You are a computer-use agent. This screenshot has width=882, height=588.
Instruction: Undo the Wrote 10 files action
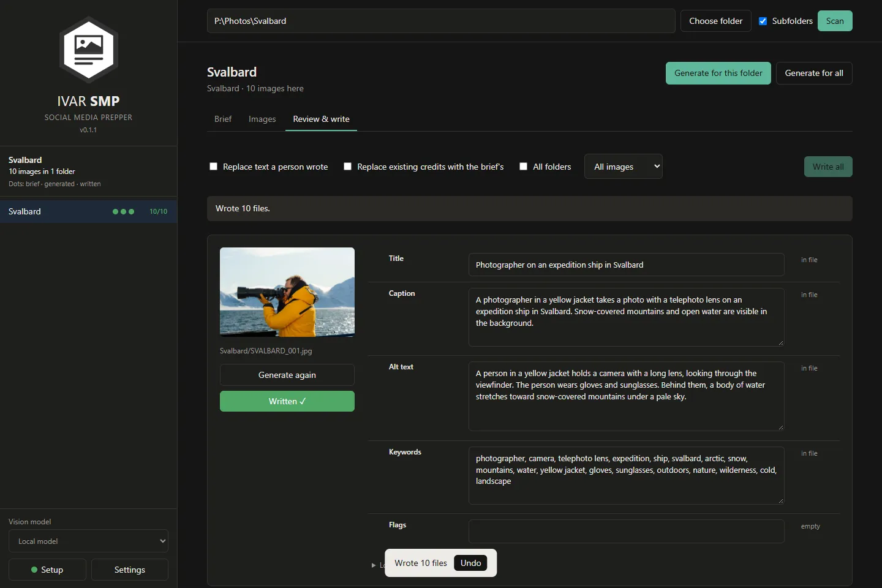470,563
